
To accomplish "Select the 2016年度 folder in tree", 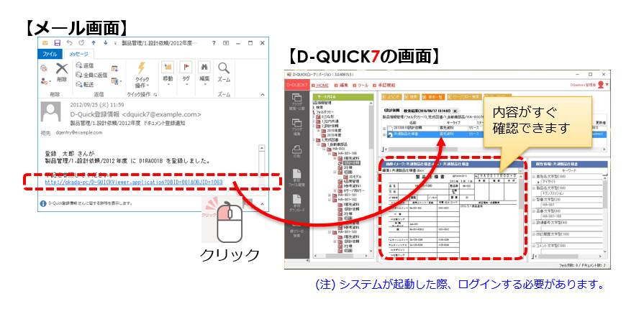I will coord(332,134).
